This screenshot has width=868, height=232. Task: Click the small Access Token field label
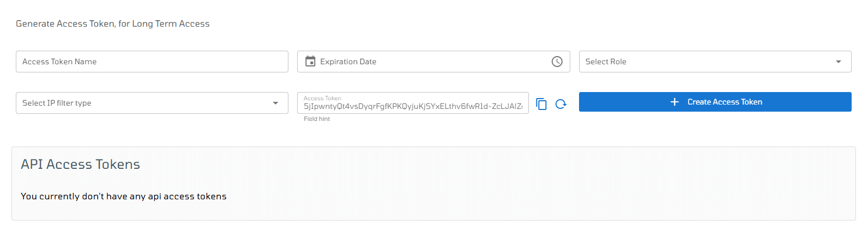pos(322,98)
